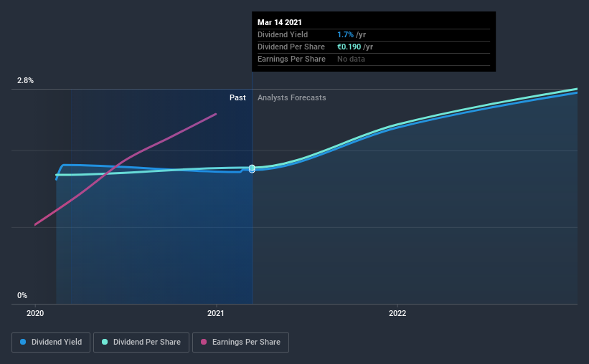Toggle the Earnings Per Share legend button
The image size is (589, 364).
(x=240, y=343)
